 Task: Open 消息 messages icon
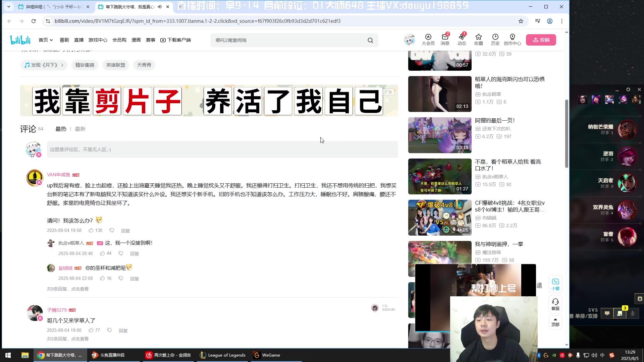[x=445, y=40]
